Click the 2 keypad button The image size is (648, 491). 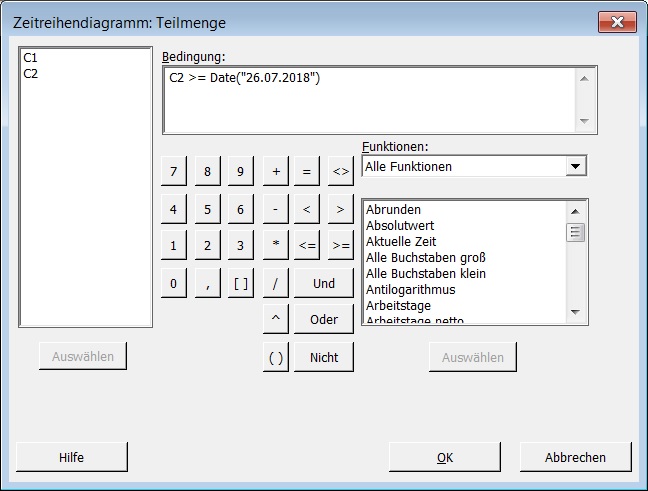tap(207, 246)
